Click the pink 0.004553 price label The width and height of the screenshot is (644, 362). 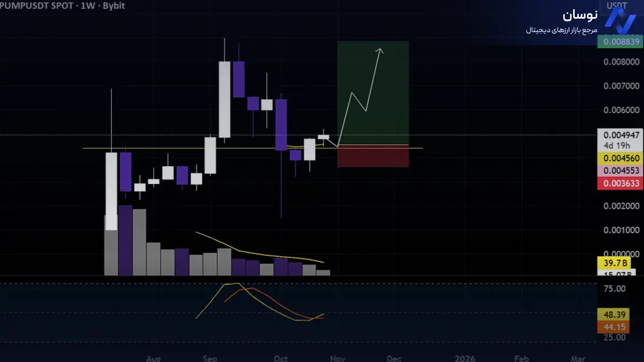[620, 171]
